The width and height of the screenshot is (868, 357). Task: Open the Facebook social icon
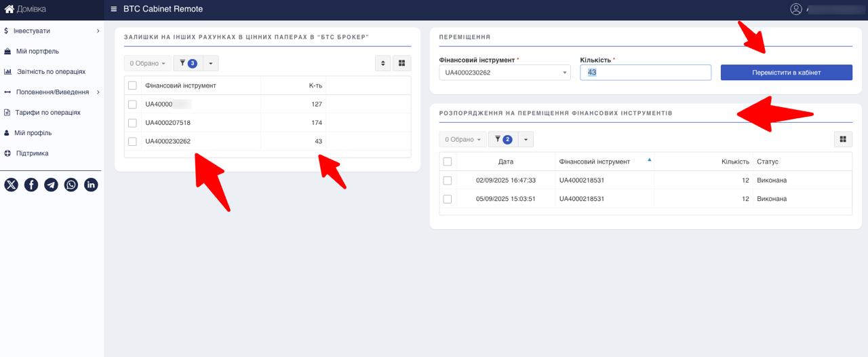click(31, 185)
